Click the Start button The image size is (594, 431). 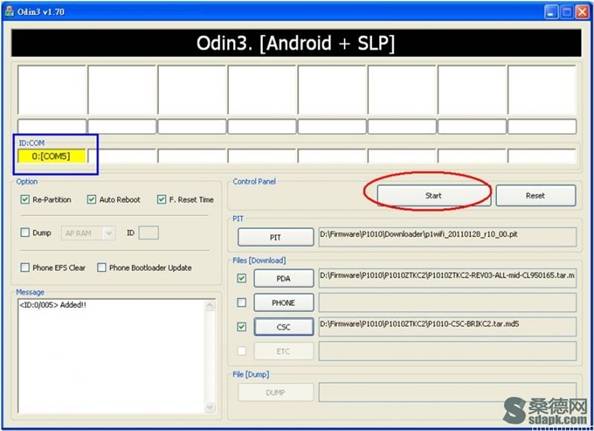[x=433, y=195]
